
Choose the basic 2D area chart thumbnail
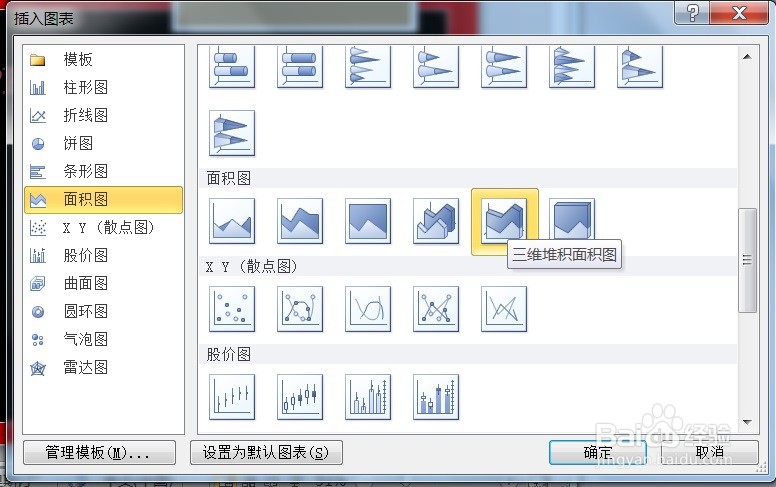pos(232,221)
